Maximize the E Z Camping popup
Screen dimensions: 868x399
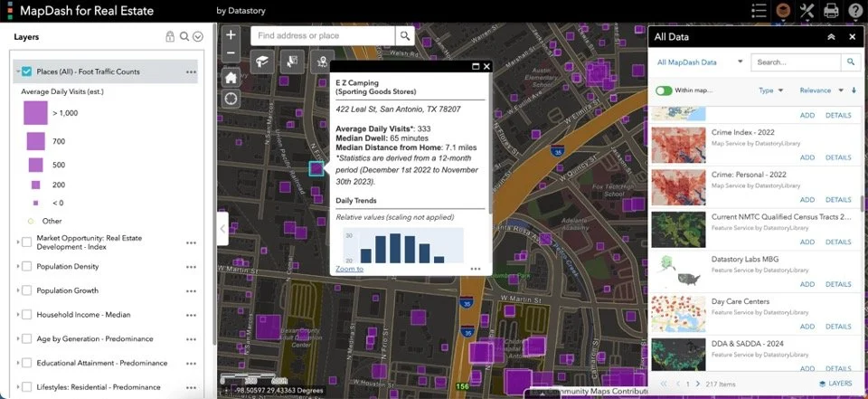475,67
